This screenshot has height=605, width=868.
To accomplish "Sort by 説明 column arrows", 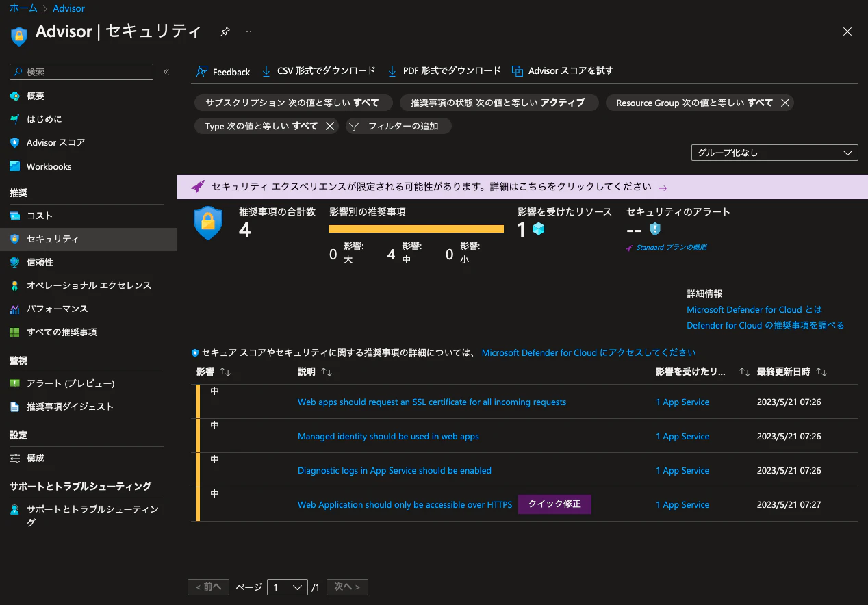I will pyautogui.click(x=327, y=372).
